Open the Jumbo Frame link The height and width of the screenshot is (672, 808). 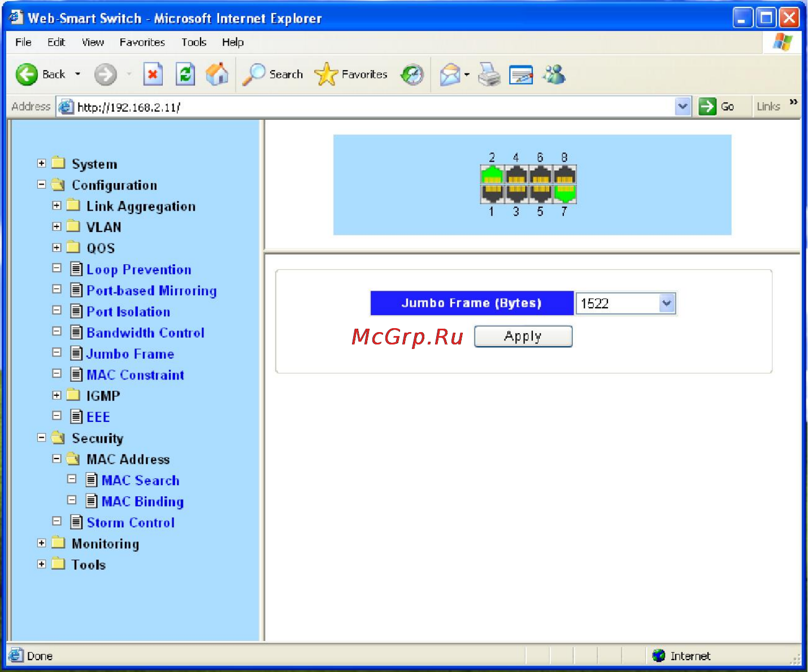point(130,354)
